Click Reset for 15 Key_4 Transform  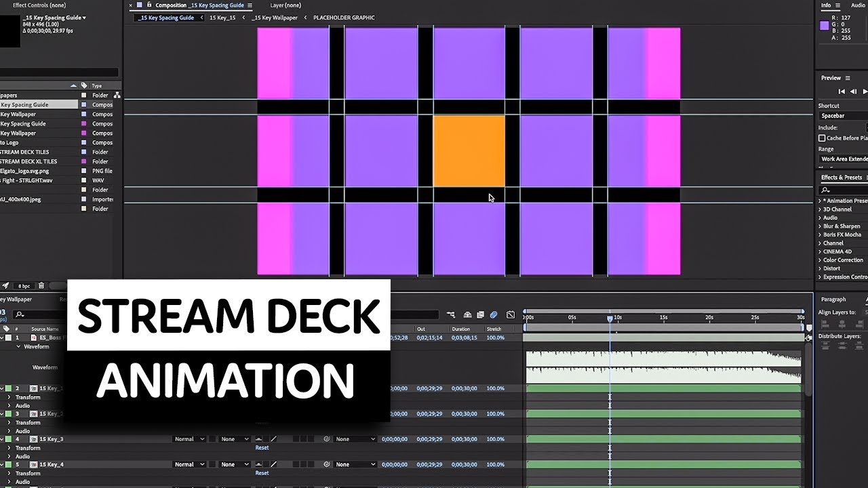(262, 473)
